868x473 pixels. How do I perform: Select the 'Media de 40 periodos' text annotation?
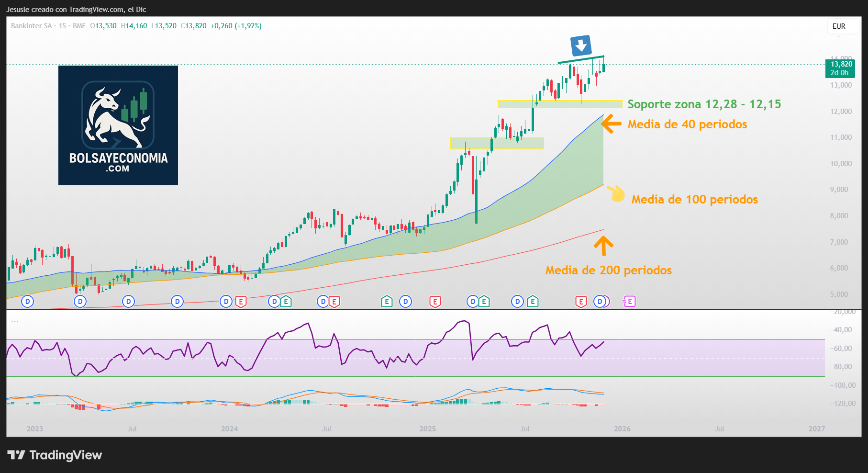coord(687,124)
